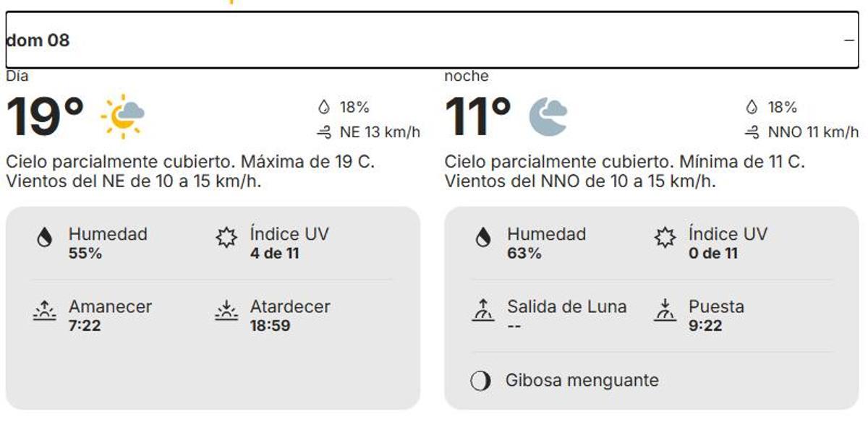Switch to the noche section
This screenshot has width=868, height=422.
tap(466, 74)
